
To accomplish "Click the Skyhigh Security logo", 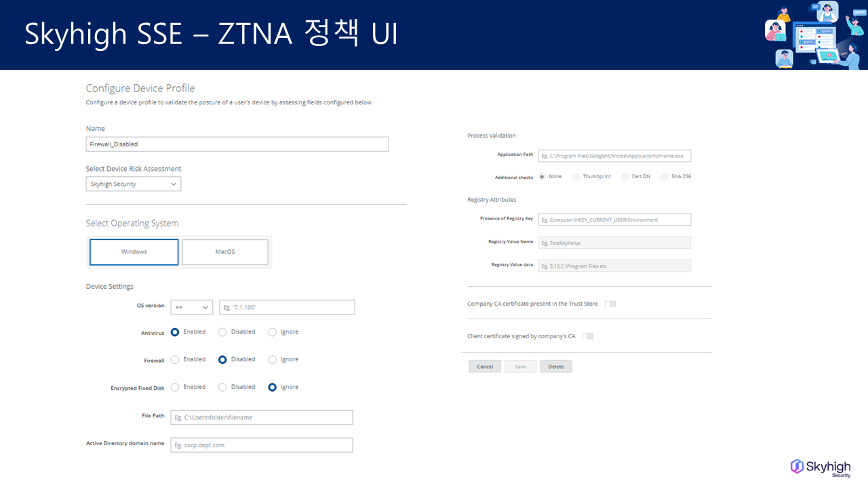I will point(821,467).
